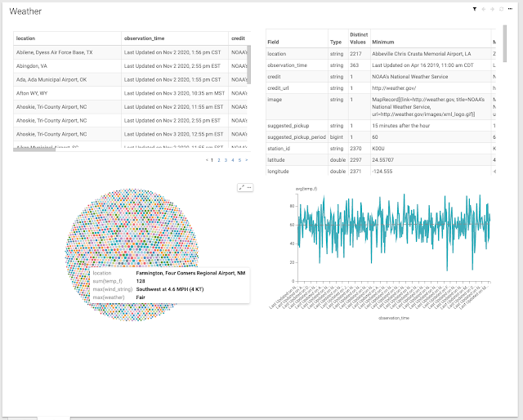Select the Abilene, Dyess Air Force Base, TX cell
The height and width of the screenshot is (420, 523).
tap(67, 52)
